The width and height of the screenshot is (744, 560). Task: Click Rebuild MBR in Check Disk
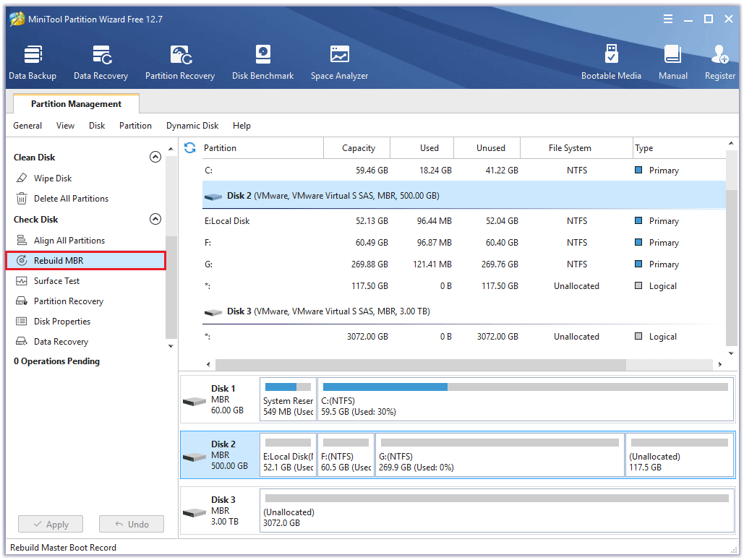click(x=86, y=261)
